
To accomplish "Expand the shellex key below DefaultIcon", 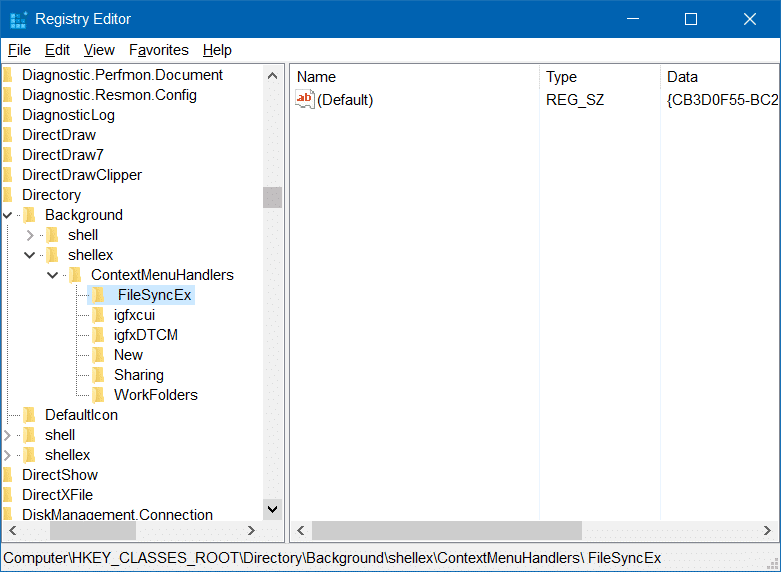I will tap(7, 455).
